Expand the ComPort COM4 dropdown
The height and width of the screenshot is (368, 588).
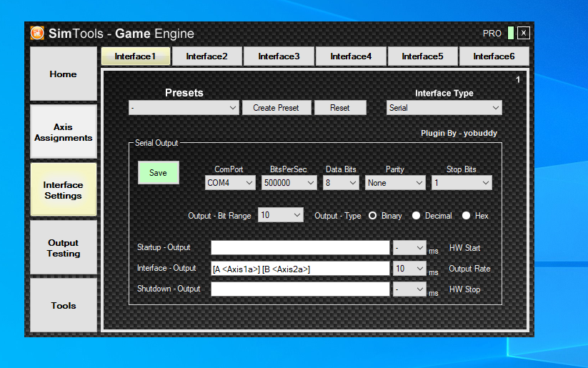[230, 183]
